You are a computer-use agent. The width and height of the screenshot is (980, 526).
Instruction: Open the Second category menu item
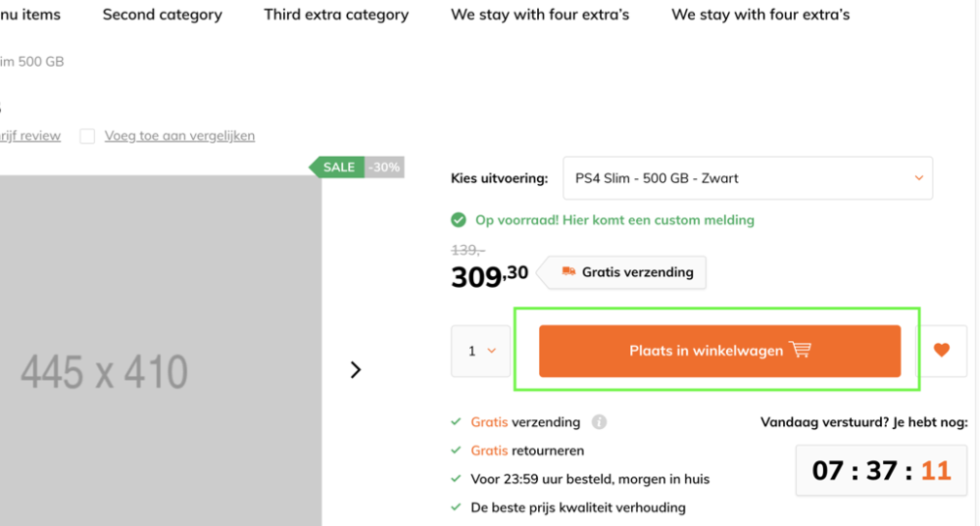(162, 15)
